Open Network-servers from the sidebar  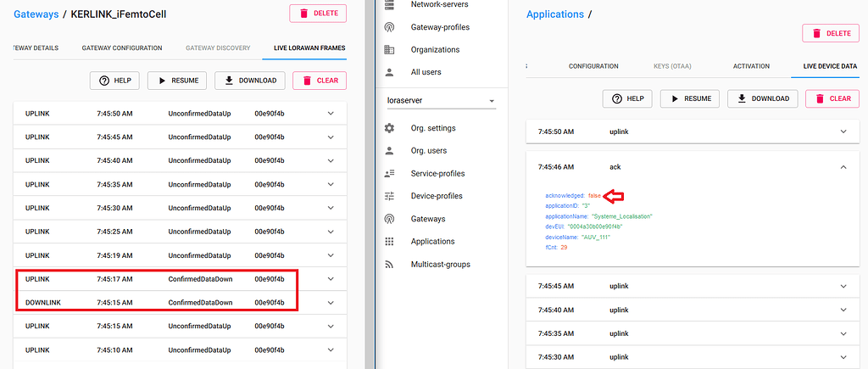coord(439,4)
